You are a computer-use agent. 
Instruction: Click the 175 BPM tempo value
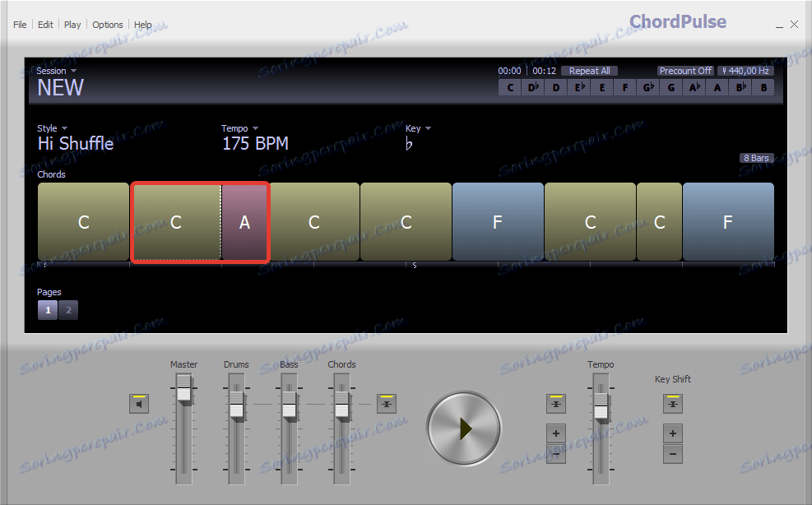[255, 143]
